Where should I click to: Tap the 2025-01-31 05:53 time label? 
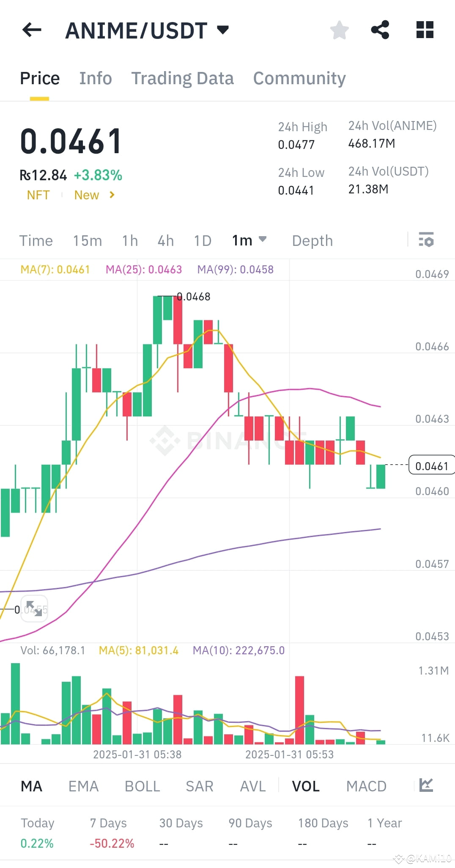click(x=289, y=754)
